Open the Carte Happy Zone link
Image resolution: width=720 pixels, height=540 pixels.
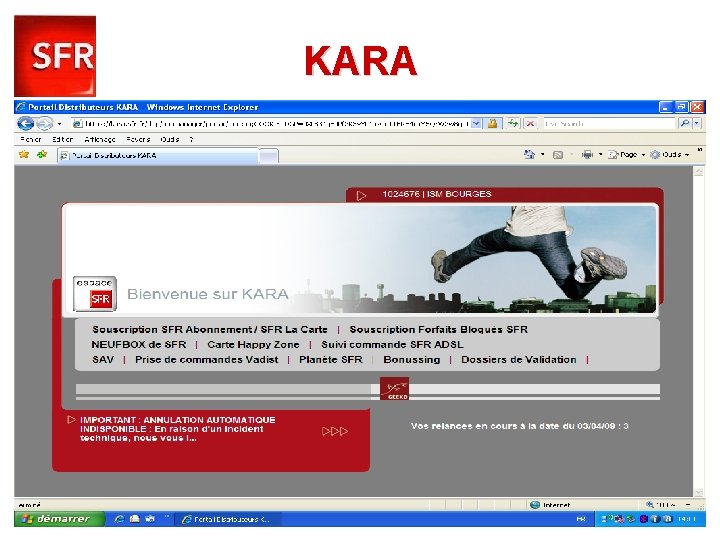point(253,344)
